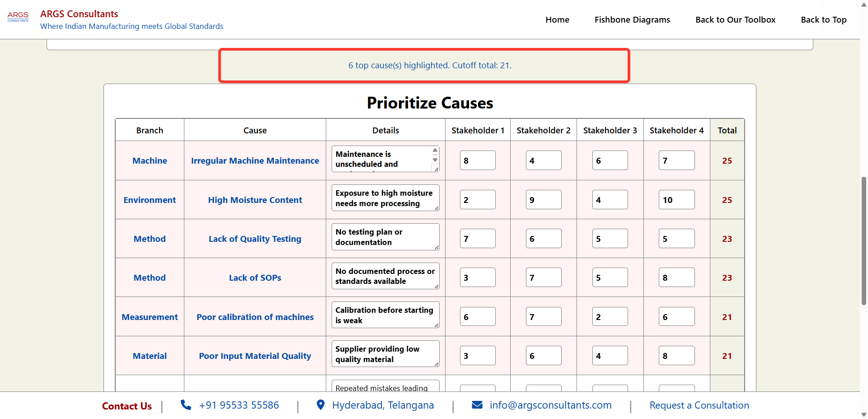
Task: Click details box reading Supplier providing low quality
Action: pyautogui.click(x=385, y=354)
